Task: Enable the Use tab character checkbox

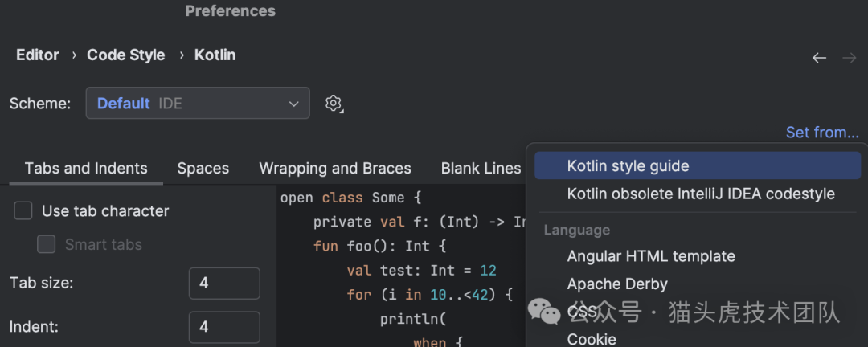Action: coord(23,211)
